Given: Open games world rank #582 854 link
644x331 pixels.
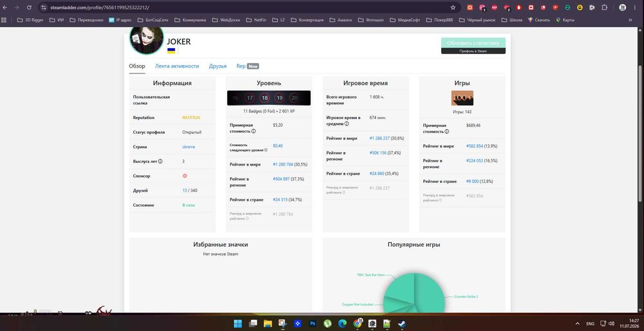Looking at the screenshot, I should click(475, 146).
